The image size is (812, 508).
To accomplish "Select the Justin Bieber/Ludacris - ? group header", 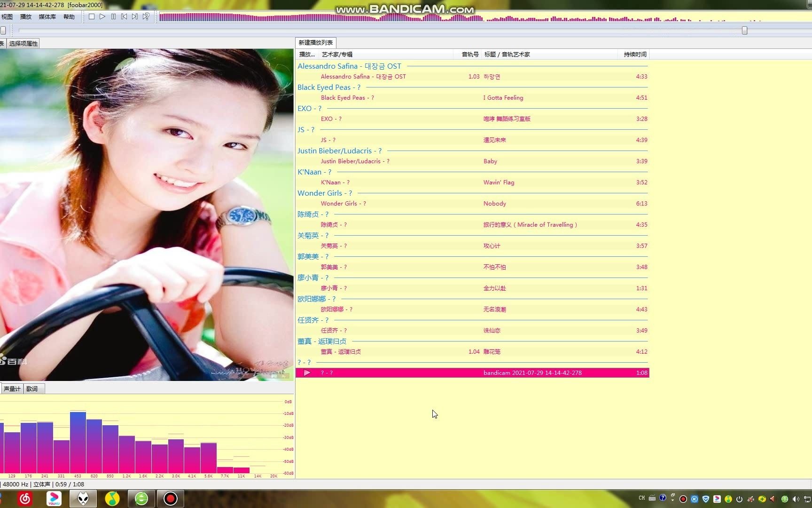I will tap(339, 151).
